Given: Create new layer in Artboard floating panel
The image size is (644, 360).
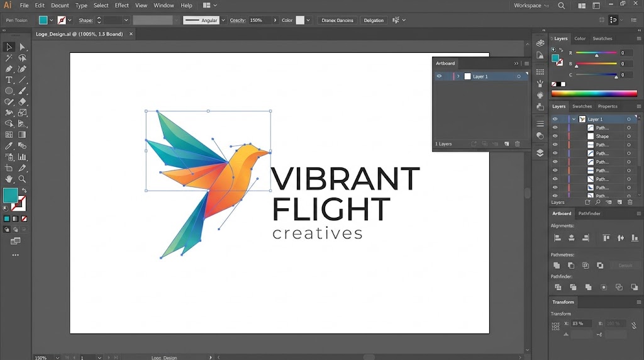Looking at the screenshot, I should tap(507, 144).
